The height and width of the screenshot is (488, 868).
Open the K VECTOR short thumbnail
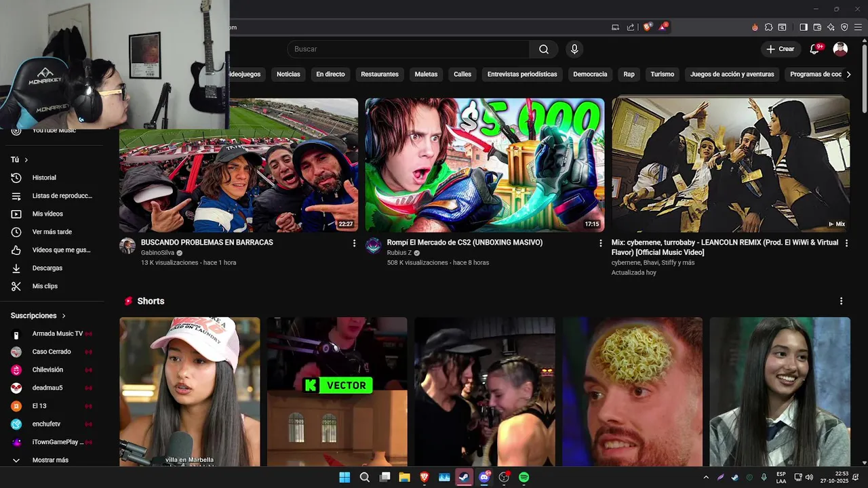337,392
